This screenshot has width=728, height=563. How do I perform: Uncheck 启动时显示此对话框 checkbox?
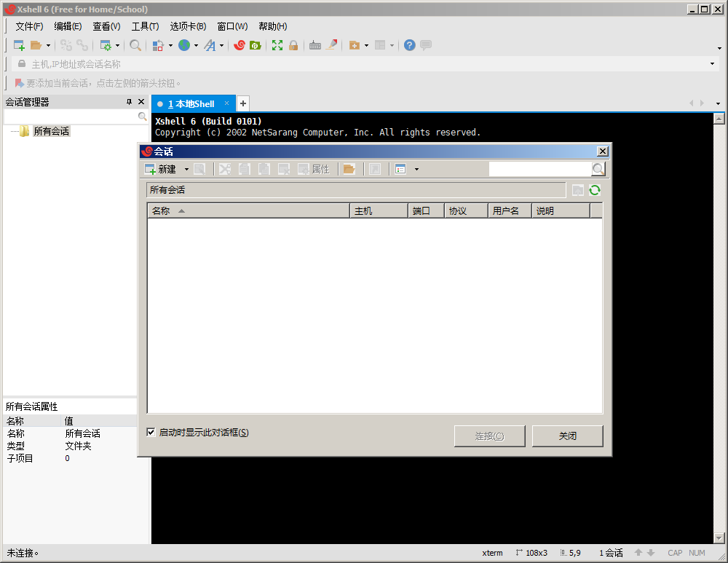click(x=151, y=433)
